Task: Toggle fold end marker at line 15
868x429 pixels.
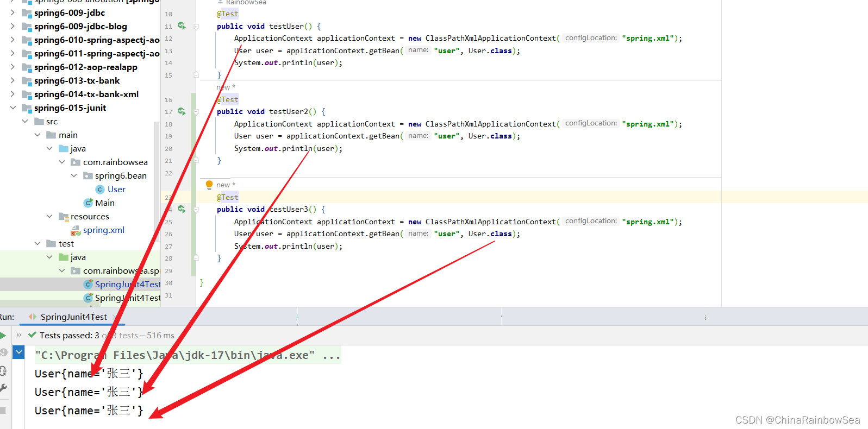Action: click(196, 75)
